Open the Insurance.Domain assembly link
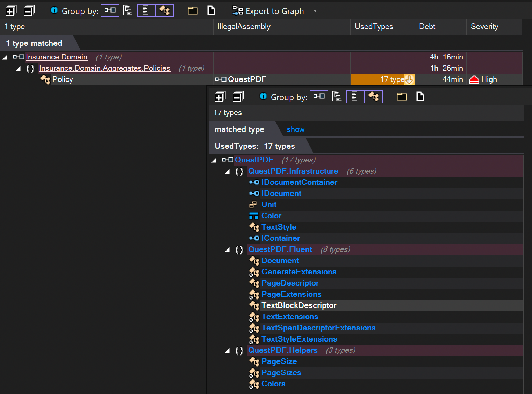Viewport: 532px width, 394px height. [x=57, y=57]
